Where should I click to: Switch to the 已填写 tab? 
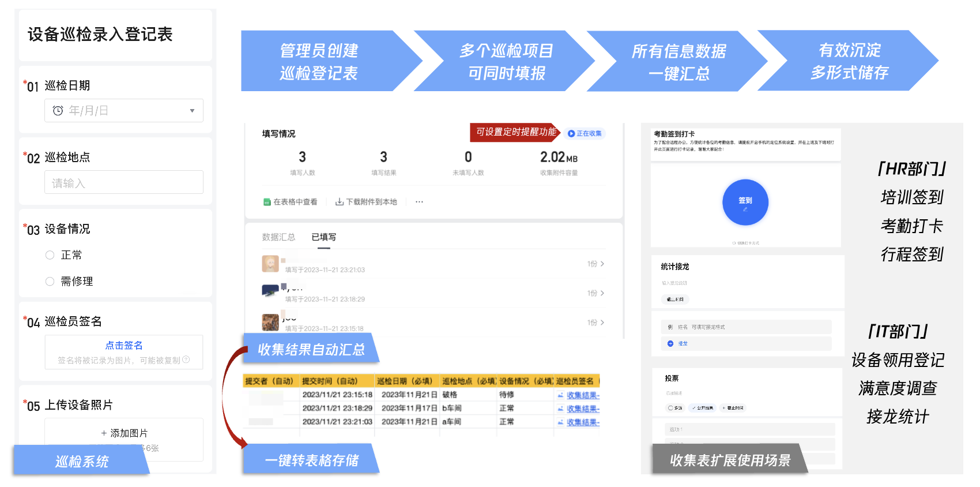point(324,237)
